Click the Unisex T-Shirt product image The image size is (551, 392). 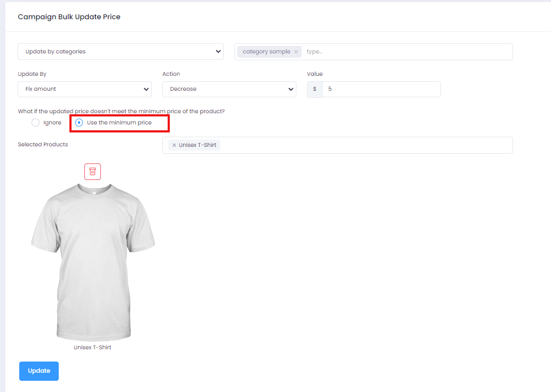click(x=93, y=262)
